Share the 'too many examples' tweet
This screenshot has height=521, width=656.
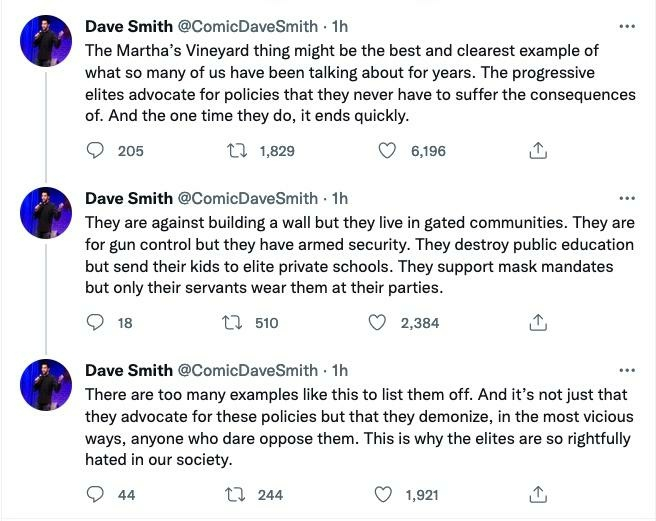coord(537,494)
